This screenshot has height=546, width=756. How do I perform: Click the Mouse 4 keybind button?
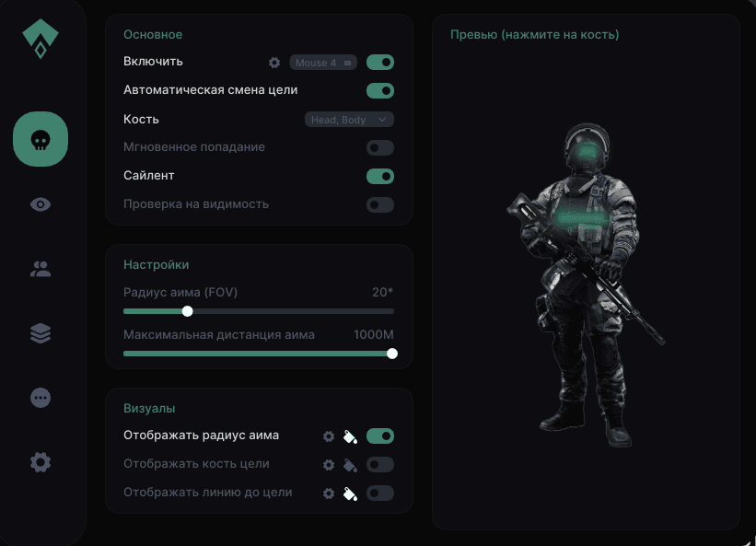(323, 63)
